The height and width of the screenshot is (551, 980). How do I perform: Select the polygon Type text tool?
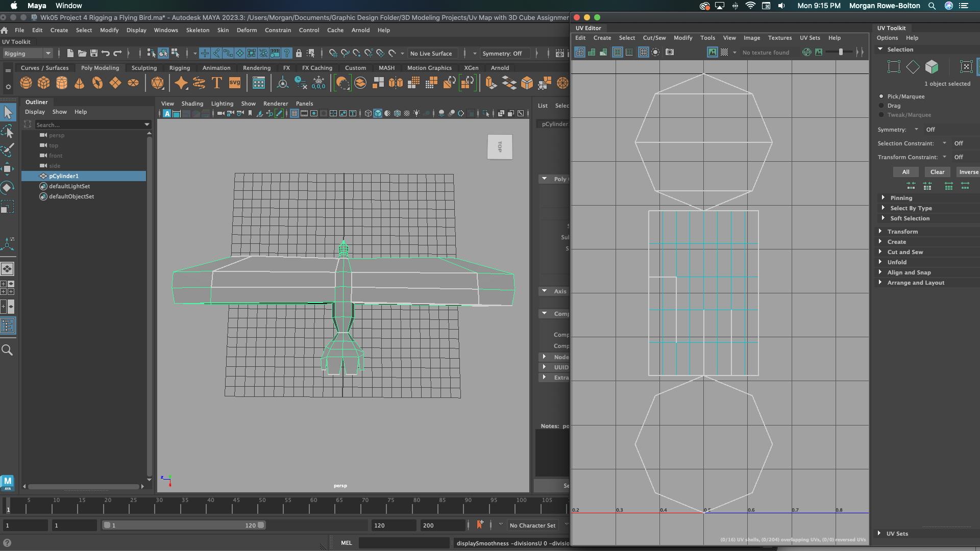coord(216,83)
